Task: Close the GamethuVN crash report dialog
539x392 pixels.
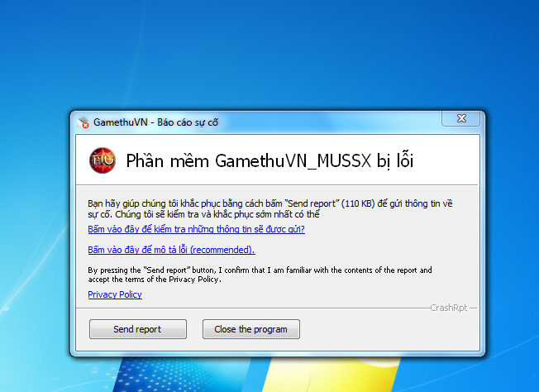Action: point(460,118)
